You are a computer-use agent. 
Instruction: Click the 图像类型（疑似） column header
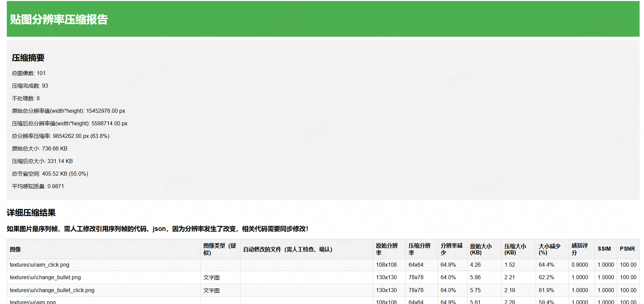coord(220,249)
